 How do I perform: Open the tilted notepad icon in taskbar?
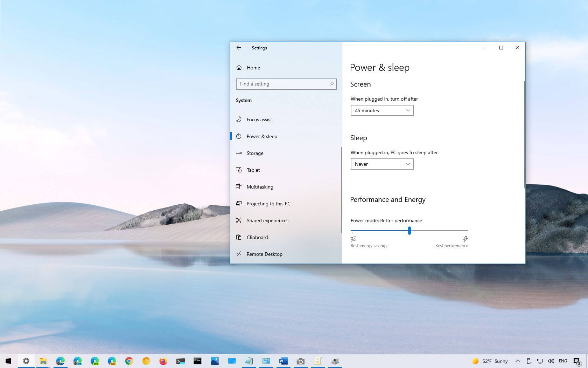[249, 361]
